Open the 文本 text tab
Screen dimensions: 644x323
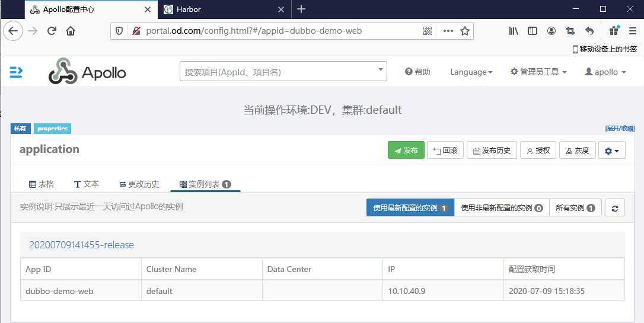87,184
